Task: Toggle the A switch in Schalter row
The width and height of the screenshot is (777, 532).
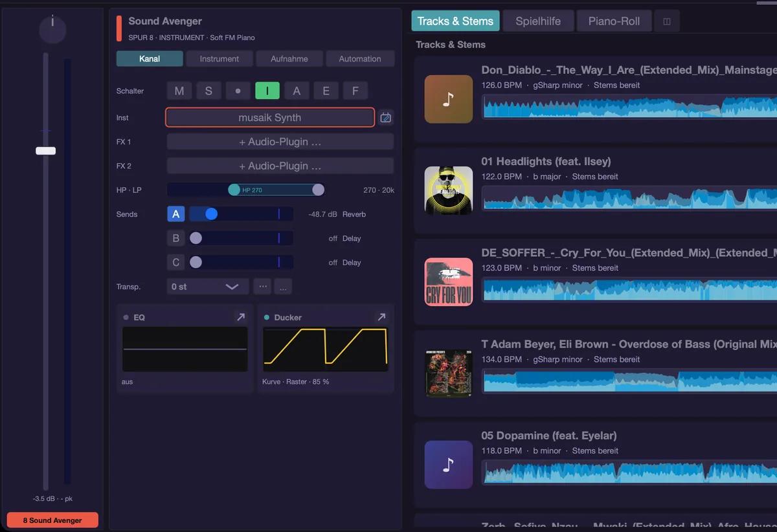Action: 297,91
